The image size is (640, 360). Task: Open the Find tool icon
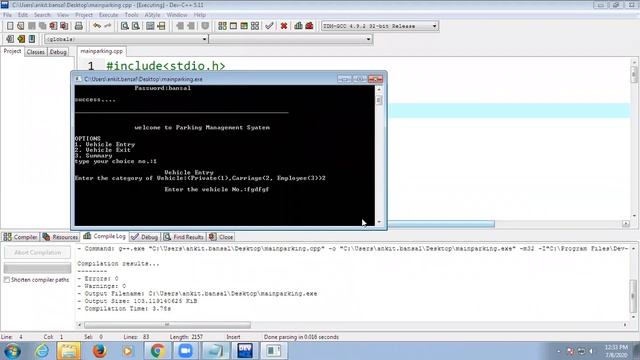point(124,26)
